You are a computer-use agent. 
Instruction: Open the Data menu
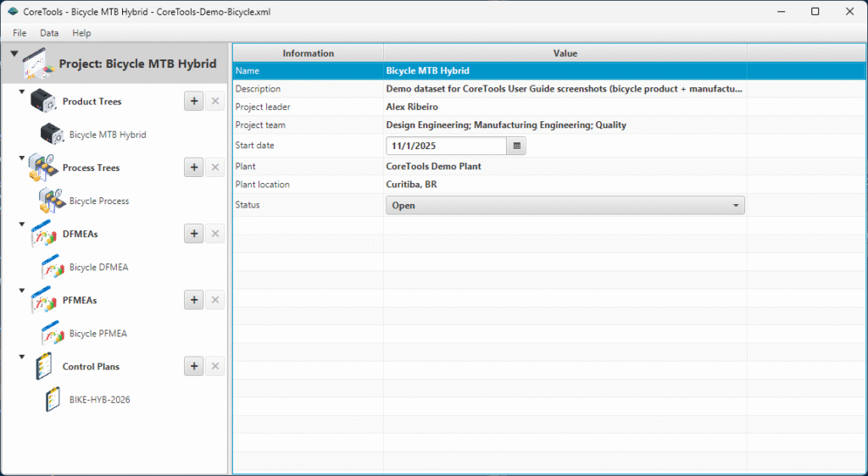click(49, 33)
